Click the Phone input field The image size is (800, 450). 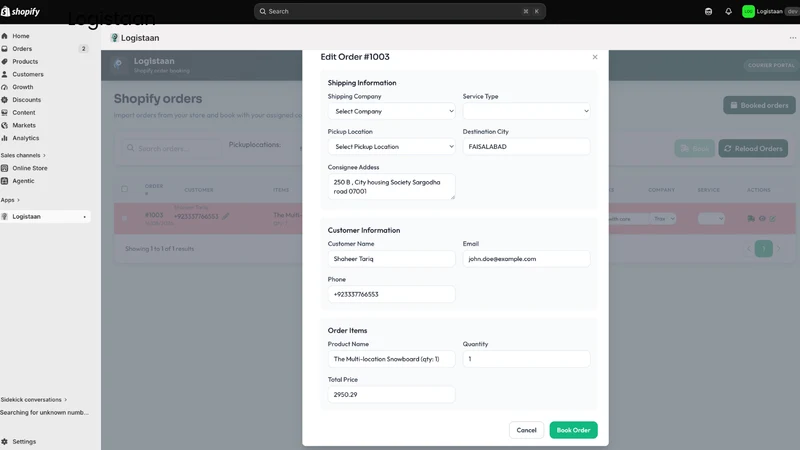pyautogui.click(x=391, y=294)
